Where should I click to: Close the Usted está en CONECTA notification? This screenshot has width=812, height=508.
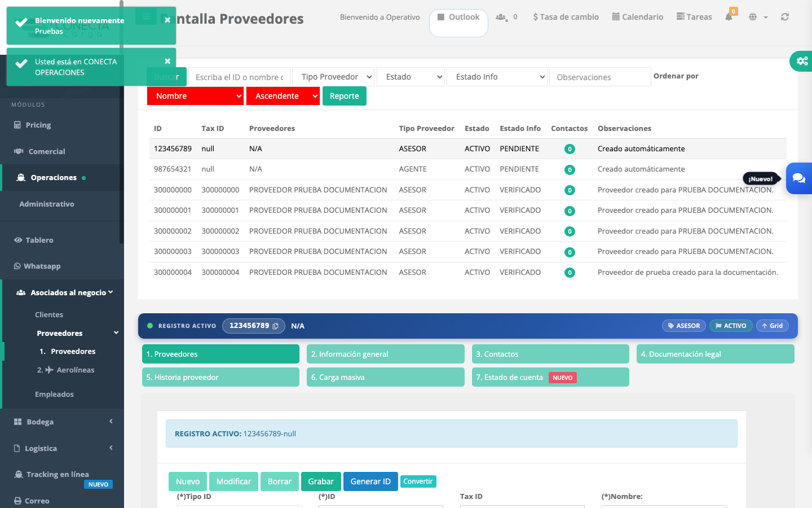(x=167, y=61)
